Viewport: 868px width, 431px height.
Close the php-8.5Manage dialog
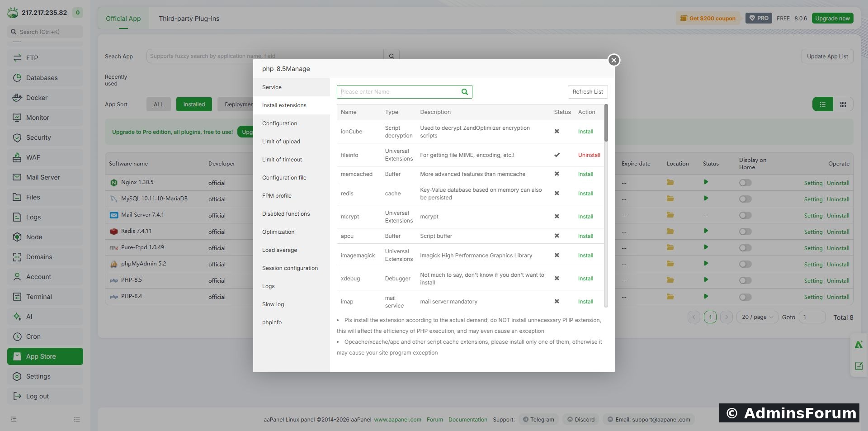[x=613, y=60]
